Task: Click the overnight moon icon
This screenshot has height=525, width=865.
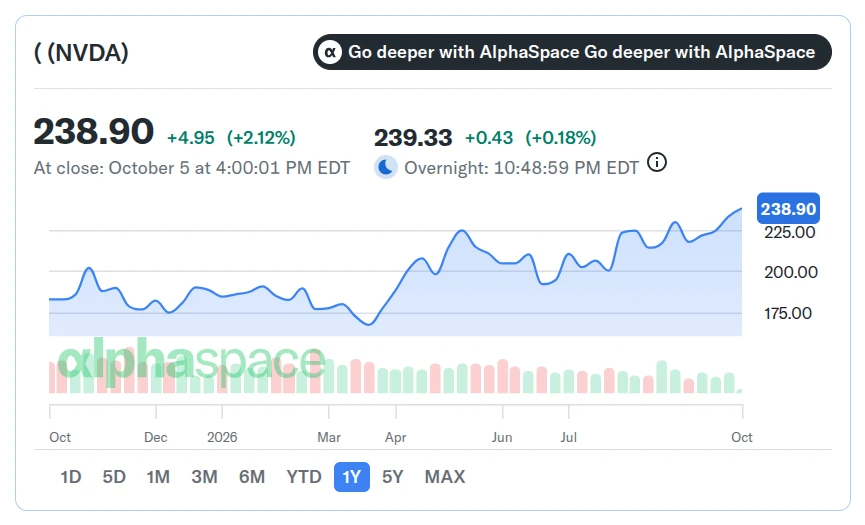Action: pos(386,167)
